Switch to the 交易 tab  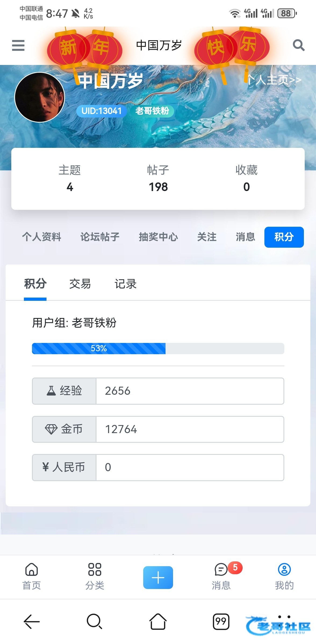[x=80, y=284]
